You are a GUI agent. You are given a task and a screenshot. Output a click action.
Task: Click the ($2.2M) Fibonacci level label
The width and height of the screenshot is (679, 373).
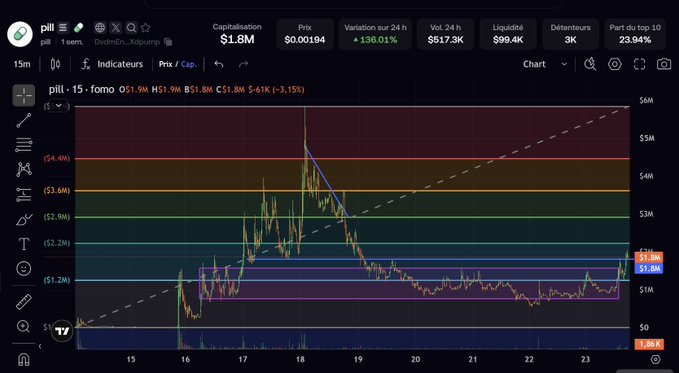(x=57, y=243)
